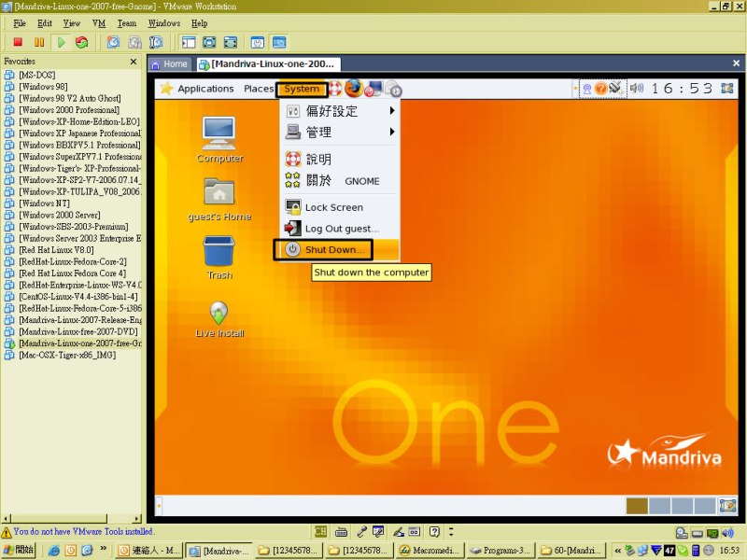
Task: Click the orange question-mark notification icon
Action: [x=601, y=89]
